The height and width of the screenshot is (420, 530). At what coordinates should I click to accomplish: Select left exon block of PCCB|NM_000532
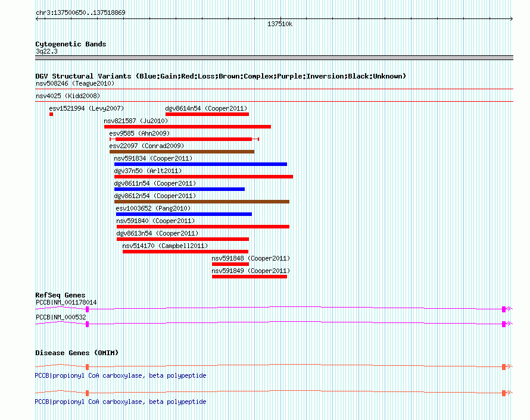tap(87, 324)
